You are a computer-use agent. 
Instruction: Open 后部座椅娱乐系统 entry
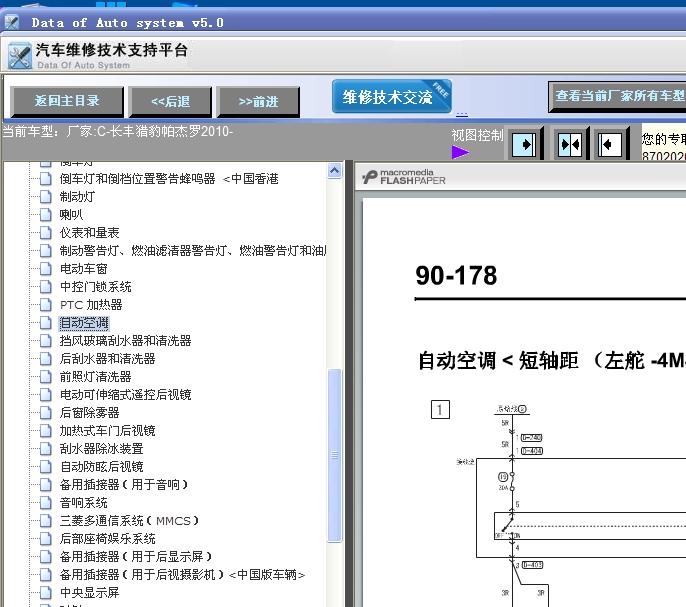(107, 538)
